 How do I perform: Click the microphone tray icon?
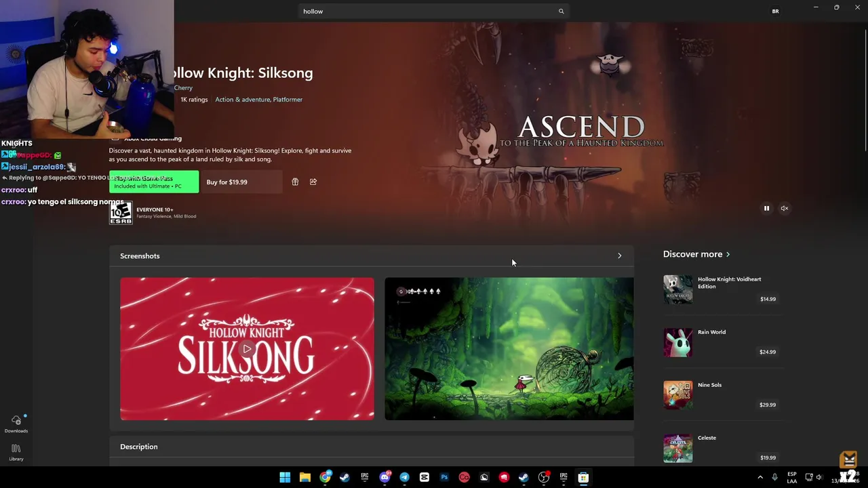tap(774, 477)
